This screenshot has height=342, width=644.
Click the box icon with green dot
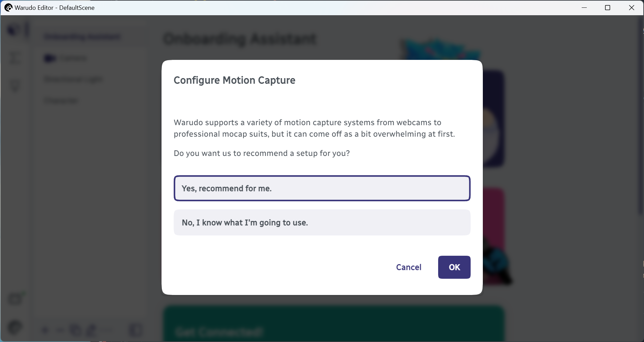[x=16, y=298]
